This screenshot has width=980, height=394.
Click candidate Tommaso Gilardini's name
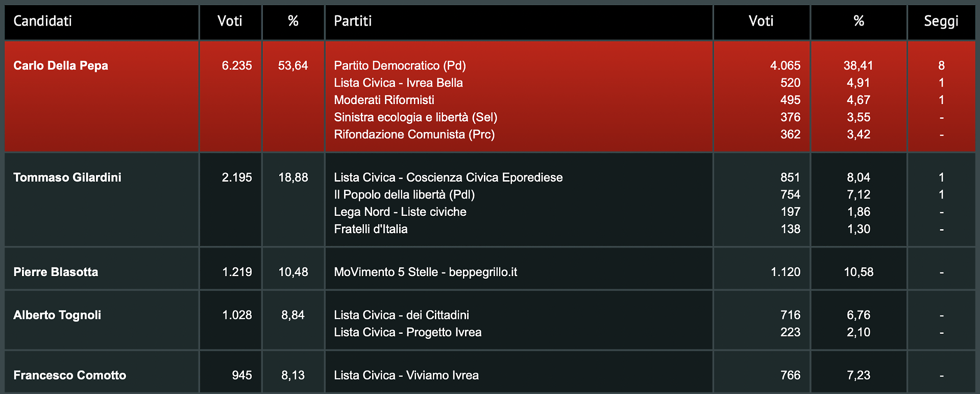(x=67, y=178)
